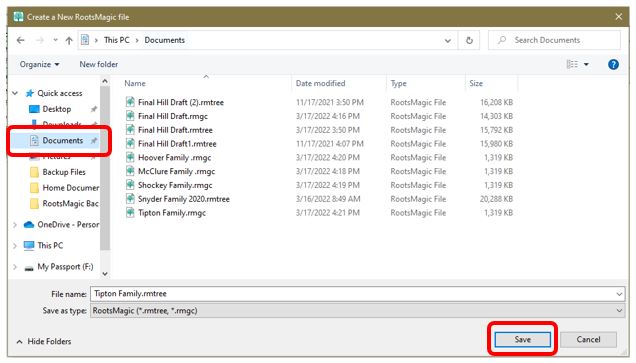Open the File name dropdown arrow
The height and width of the screenshot is (363, 636).
pyautogui.click(x=619, y=294)
